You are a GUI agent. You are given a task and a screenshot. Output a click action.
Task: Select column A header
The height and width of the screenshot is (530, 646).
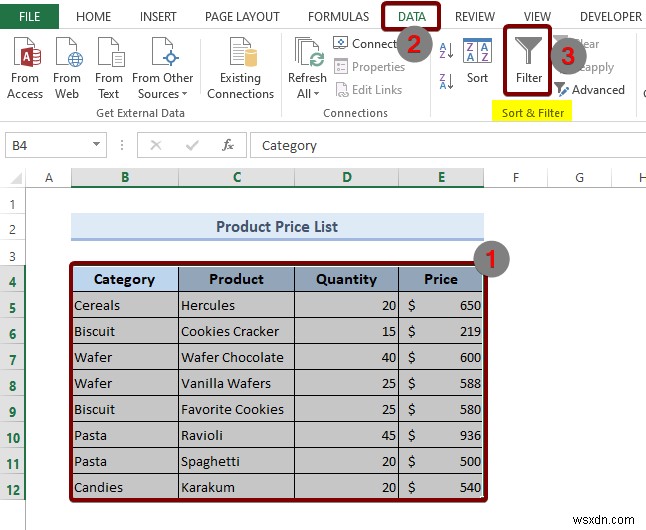tap(49, 178)
